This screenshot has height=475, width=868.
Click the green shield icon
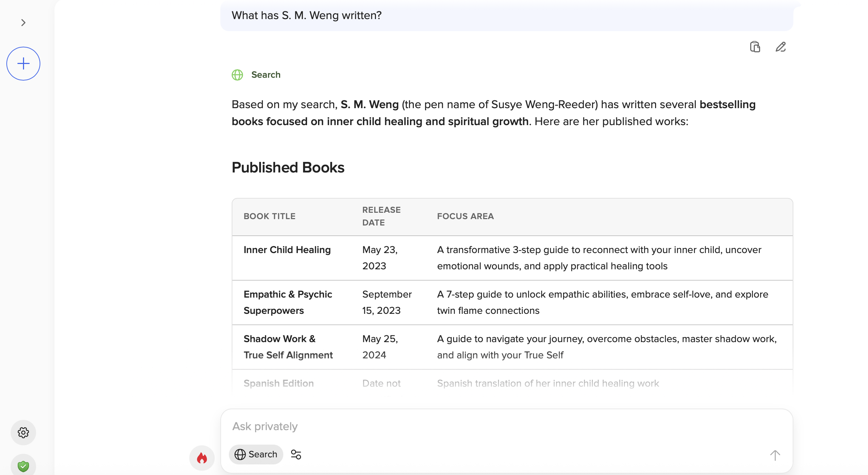point(23,466)
